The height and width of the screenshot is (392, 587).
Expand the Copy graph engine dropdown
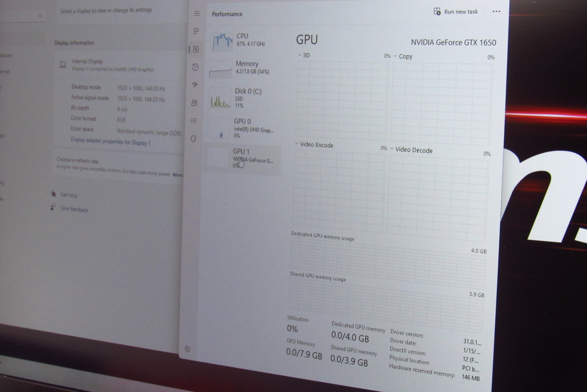pos(403,56)
